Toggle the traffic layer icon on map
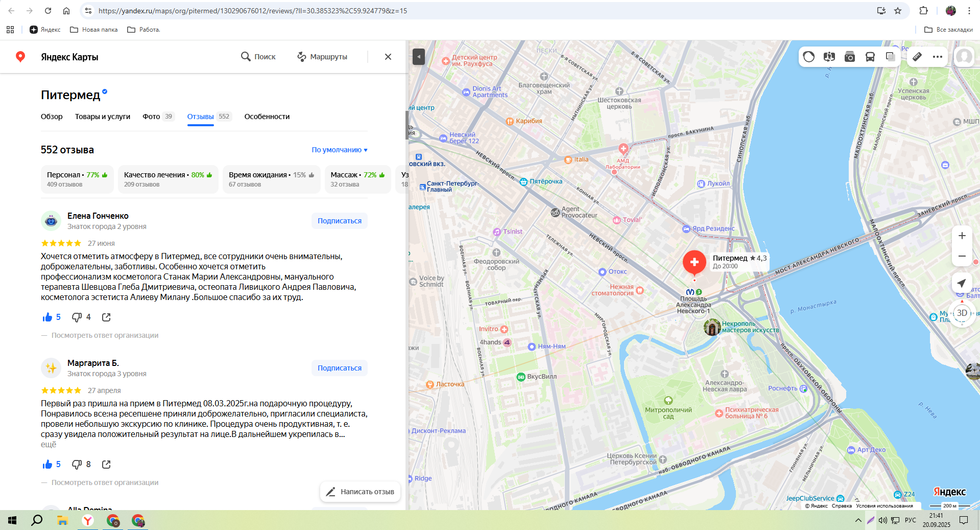This screenshot has height=530, width=980. pos(809,57)
